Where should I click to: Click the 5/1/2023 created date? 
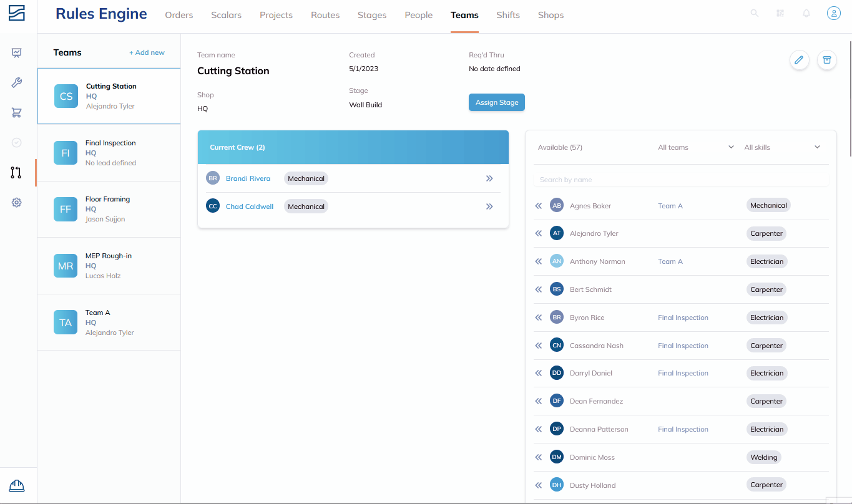[364, 69]
